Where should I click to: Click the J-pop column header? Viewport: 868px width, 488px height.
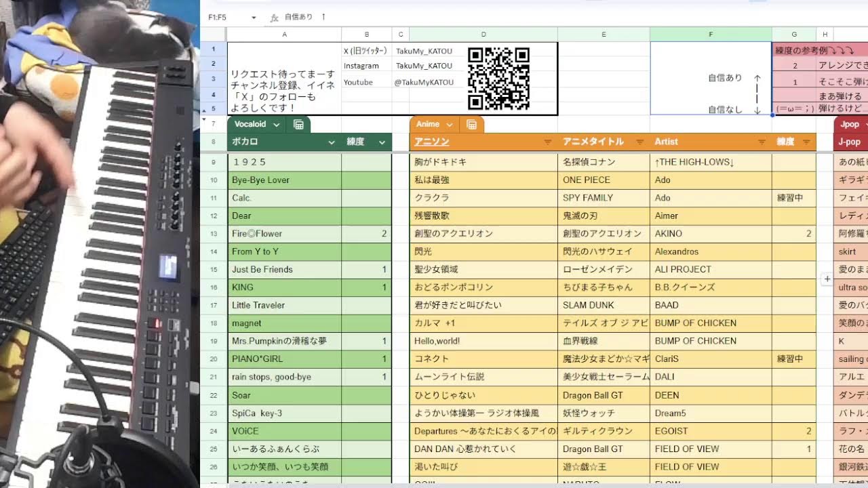(x=851, y=142)
